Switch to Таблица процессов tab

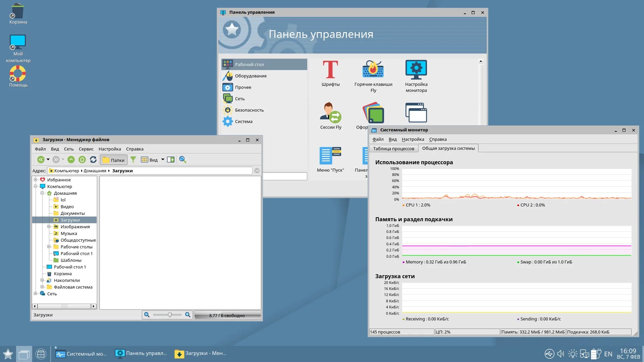click(393, 148)
